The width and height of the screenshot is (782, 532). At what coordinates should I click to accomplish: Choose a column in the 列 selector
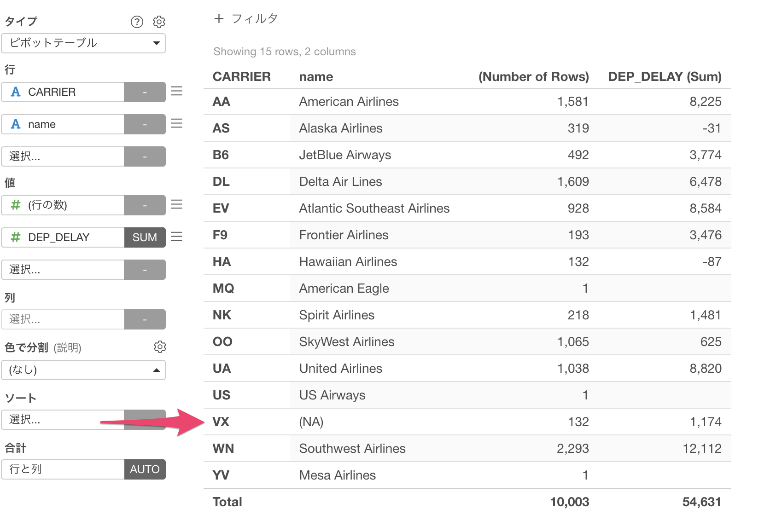(x=63, y=319)
